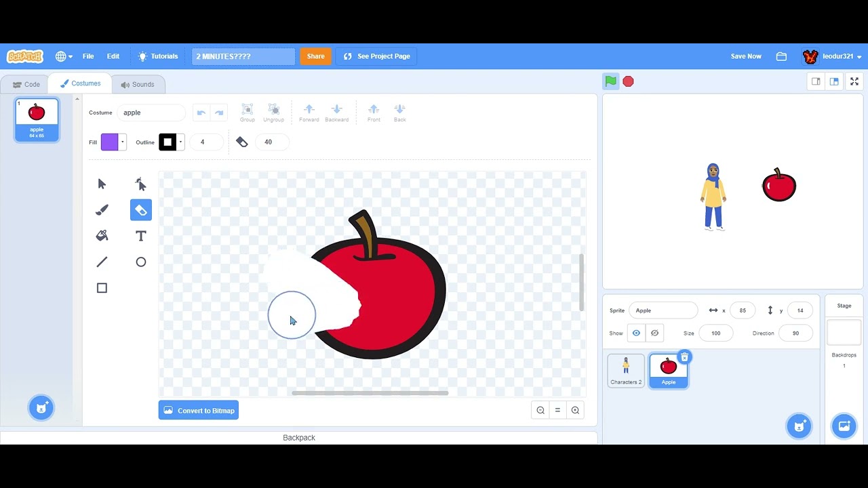868x488 pixels.
Task: Choose a Sprite button
Action: pos(799,426)
